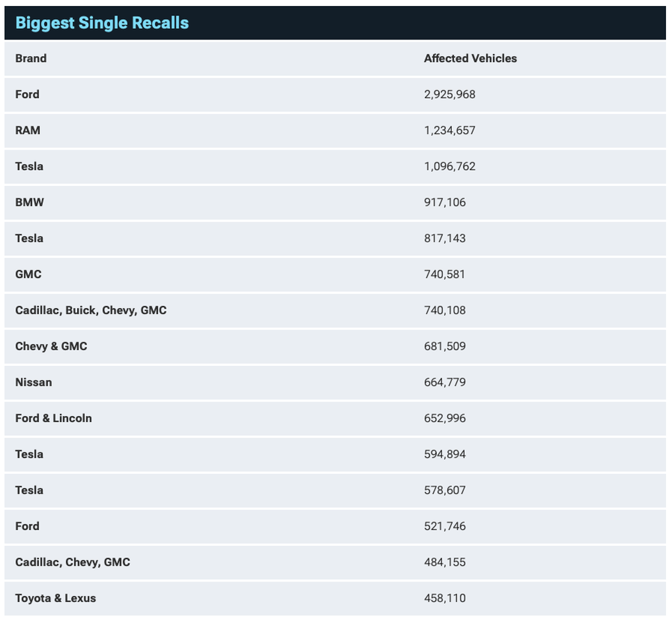Click the Toyota & Lexus brand cell
The width and height of the screenshot is (672, 623).
(55, 598)
